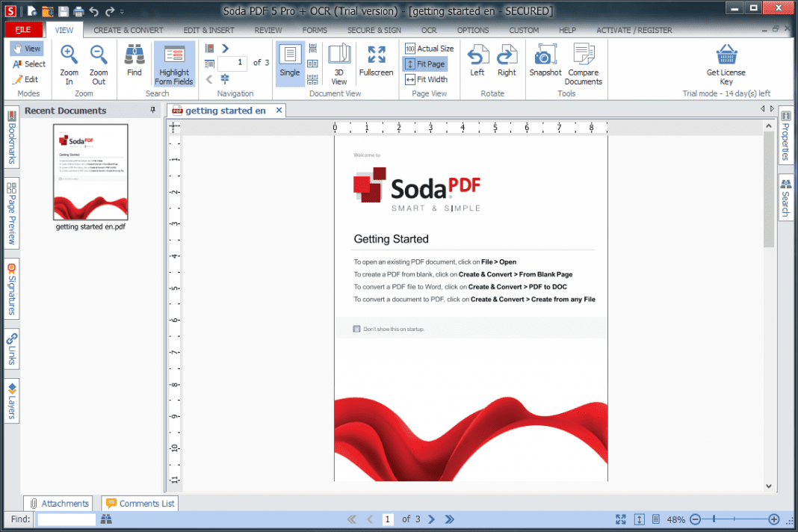Open the Compare Documents tool
This screenshot has height=532, width=798.
coord(583,64)
